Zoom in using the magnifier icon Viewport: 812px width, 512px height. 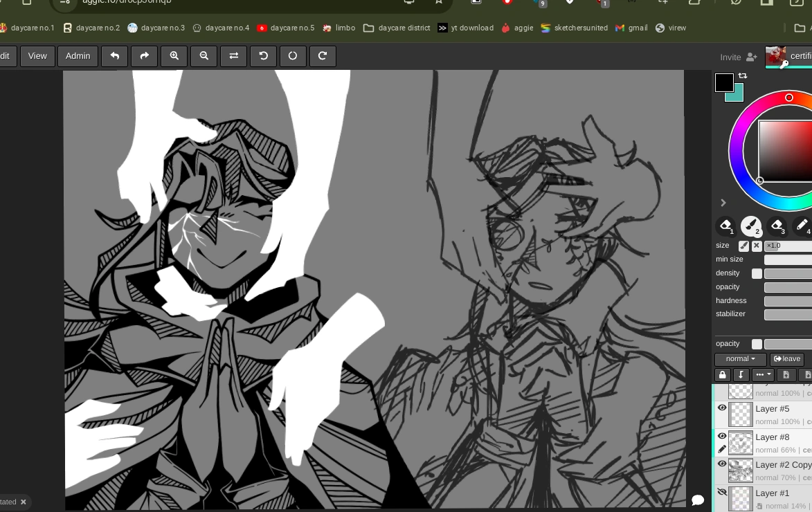click(174, 56)
